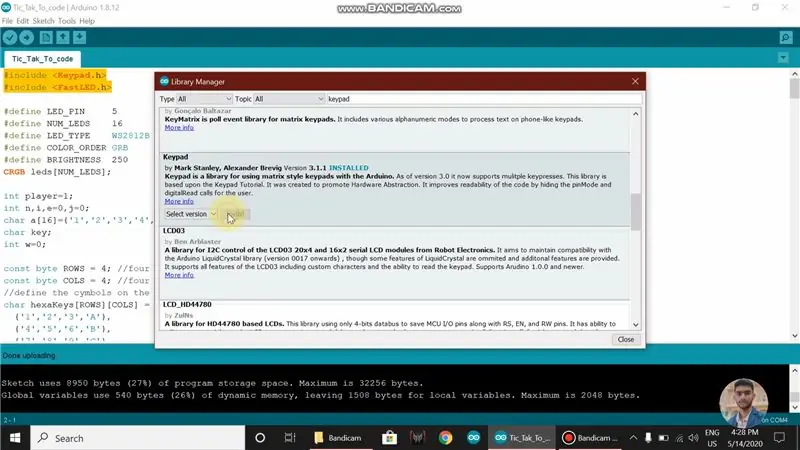
Task: Open Microsoft Store from the taskbar
Action: tap(389, 438)
